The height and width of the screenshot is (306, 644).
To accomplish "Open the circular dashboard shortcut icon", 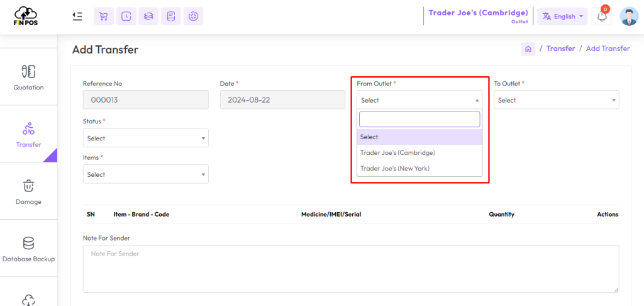I will (193, 16).
